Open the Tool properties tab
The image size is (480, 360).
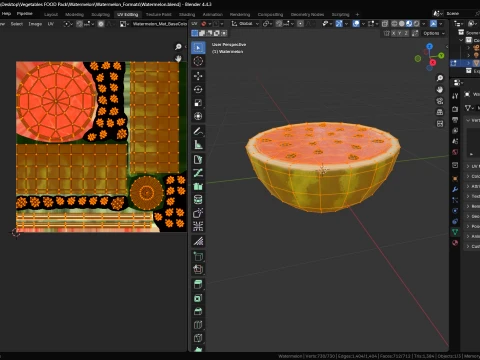455,96
